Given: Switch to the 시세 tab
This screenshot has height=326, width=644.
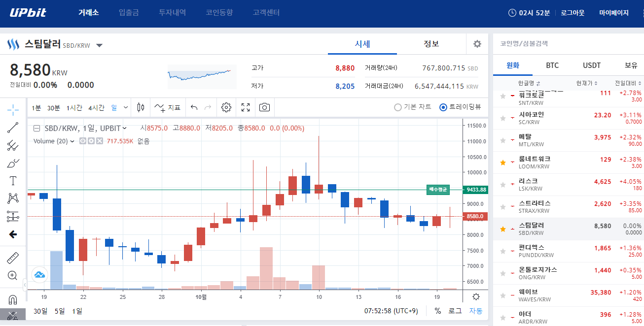Looking at the screenshot, I should (362, 44).
